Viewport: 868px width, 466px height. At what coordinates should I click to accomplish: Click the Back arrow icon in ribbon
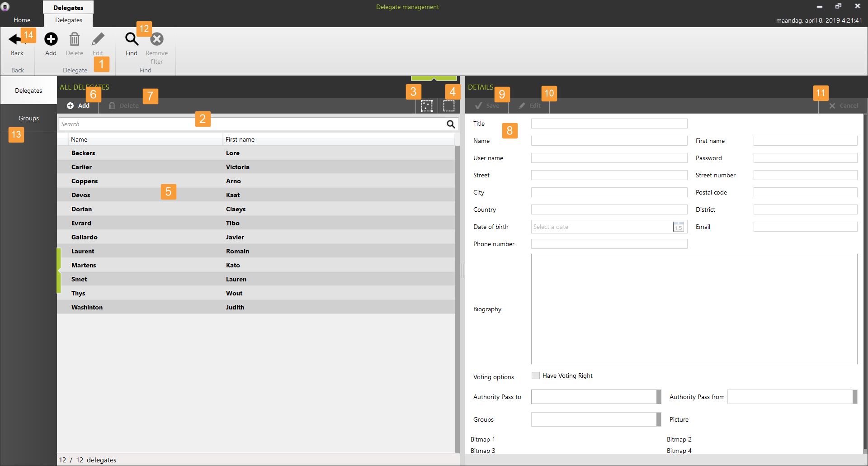(15, 39)
